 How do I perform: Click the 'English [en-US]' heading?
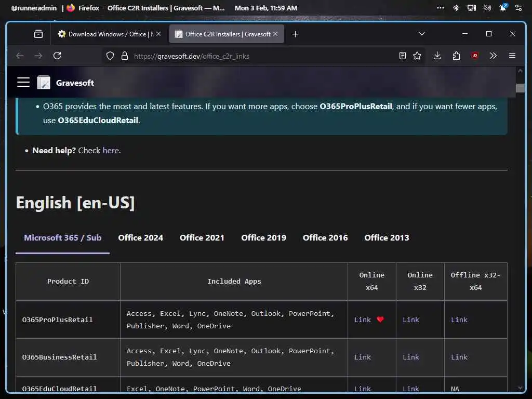tap(75, 203)
